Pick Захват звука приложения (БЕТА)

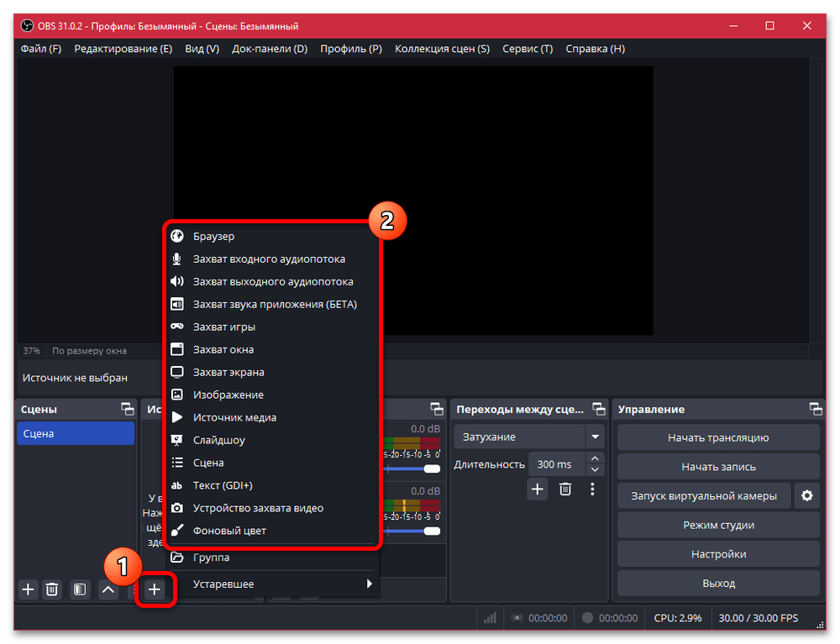[271, 304]
